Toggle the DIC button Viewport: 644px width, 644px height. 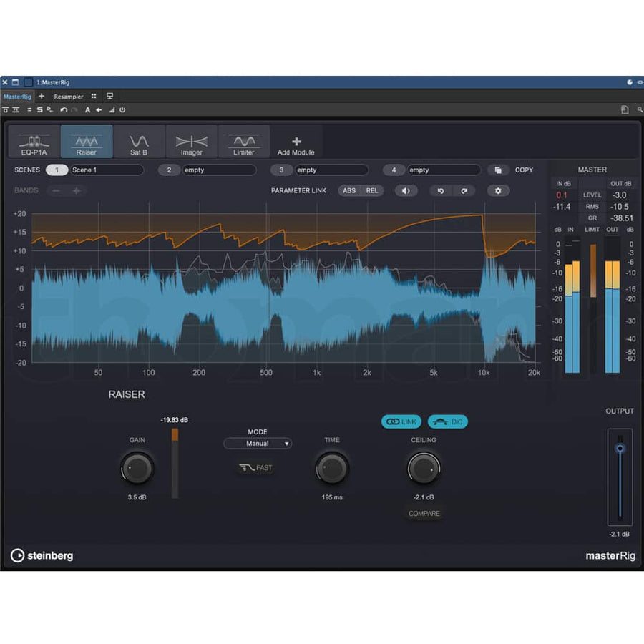coord(448,421)
